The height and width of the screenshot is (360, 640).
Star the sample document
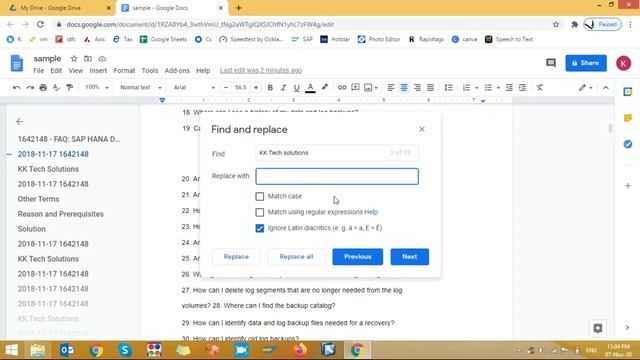point(74,59)
